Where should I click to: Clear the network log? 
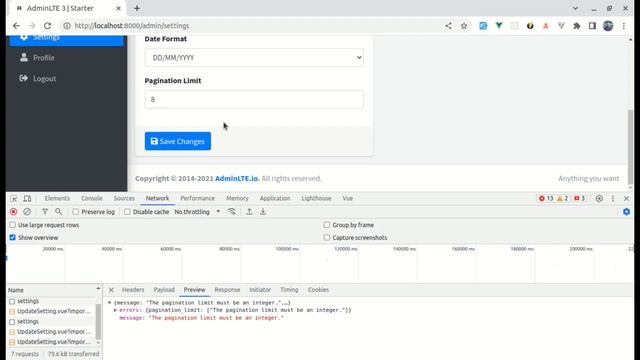(27, 212)
